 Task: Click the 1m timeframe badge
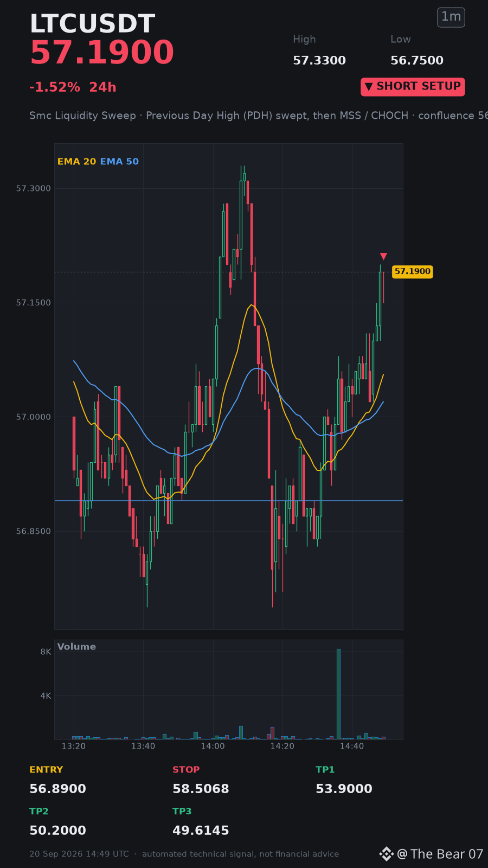pyautogui.click(x=451, y=17)
